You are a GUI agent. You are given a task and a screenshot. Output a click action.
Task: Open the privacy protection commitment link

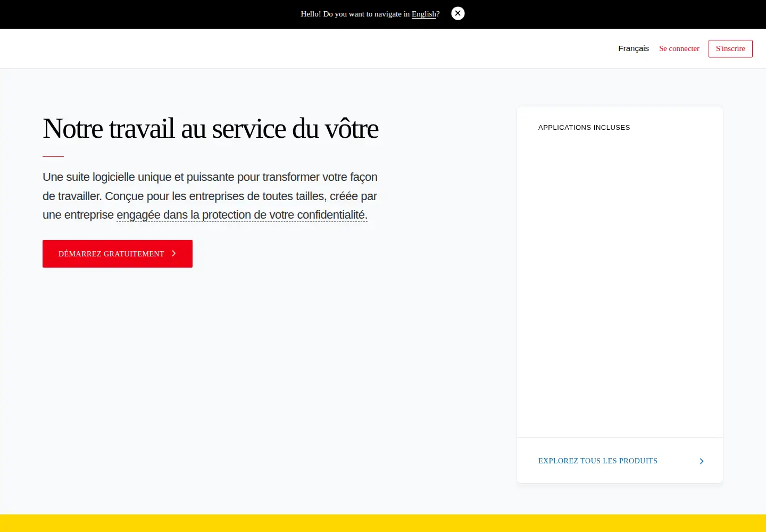[242, 215]
